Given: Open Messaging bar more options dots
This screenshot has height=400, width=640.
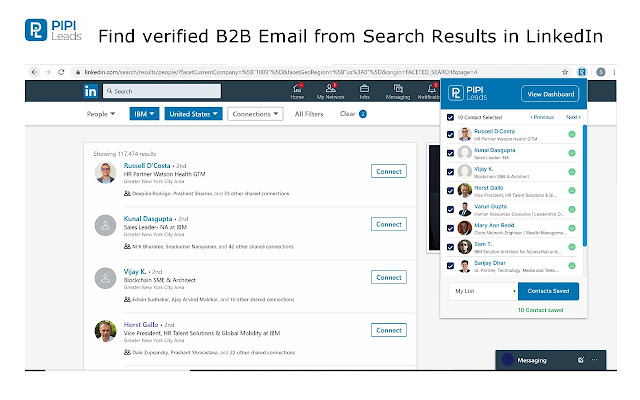Looking at the screenshot, I should coord(594,360).
